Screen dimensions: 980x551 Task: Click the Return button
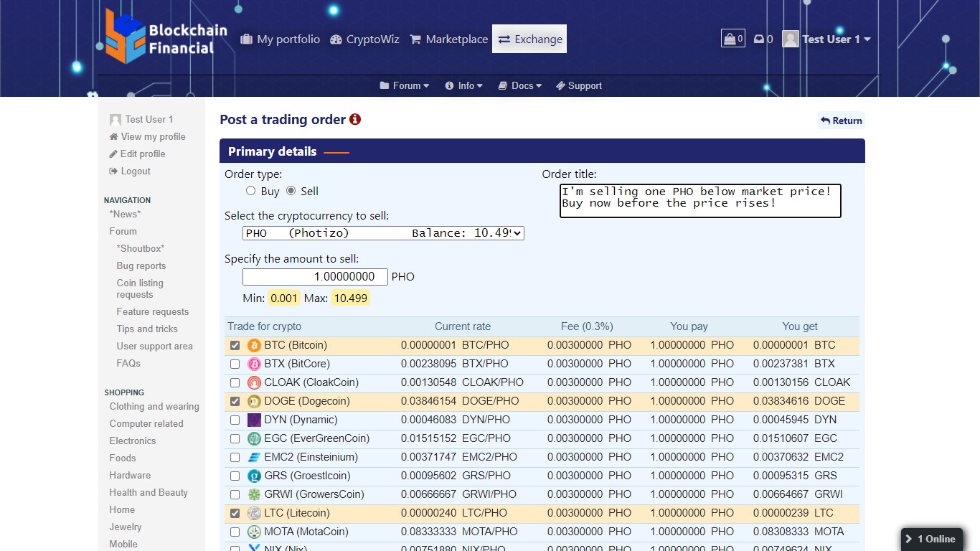tap(842, 121)
